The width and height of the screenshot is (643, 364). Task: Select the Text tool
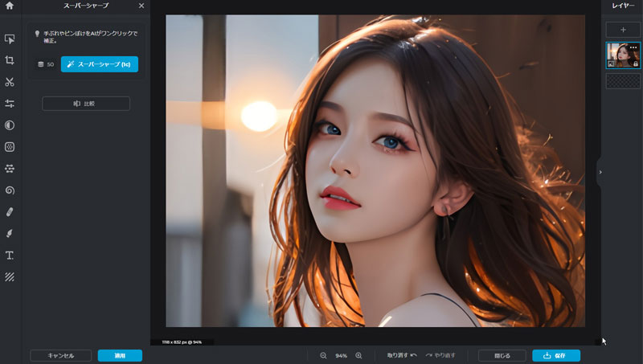click(10, 256)
